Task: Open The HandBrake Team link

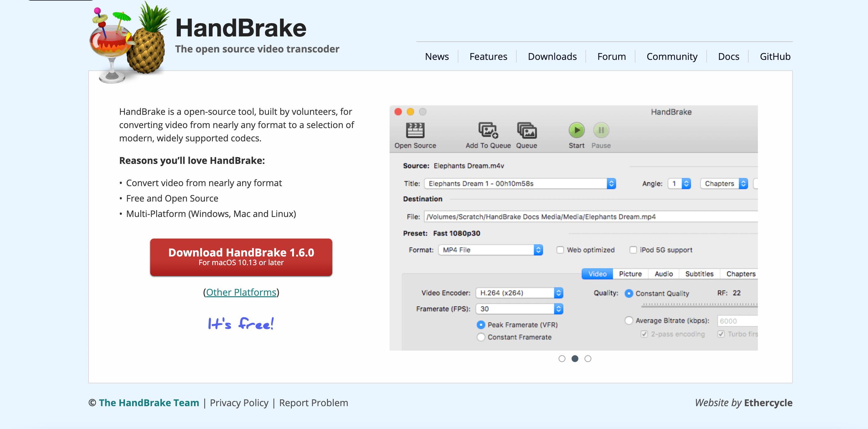Action: click(149, 403)
